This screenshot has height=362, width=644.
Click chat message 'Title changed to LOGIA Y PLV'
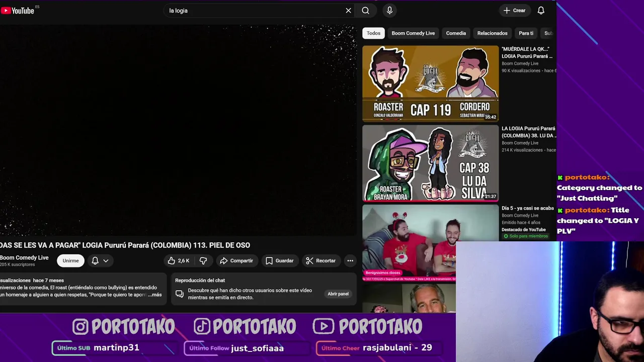(598, 220)
